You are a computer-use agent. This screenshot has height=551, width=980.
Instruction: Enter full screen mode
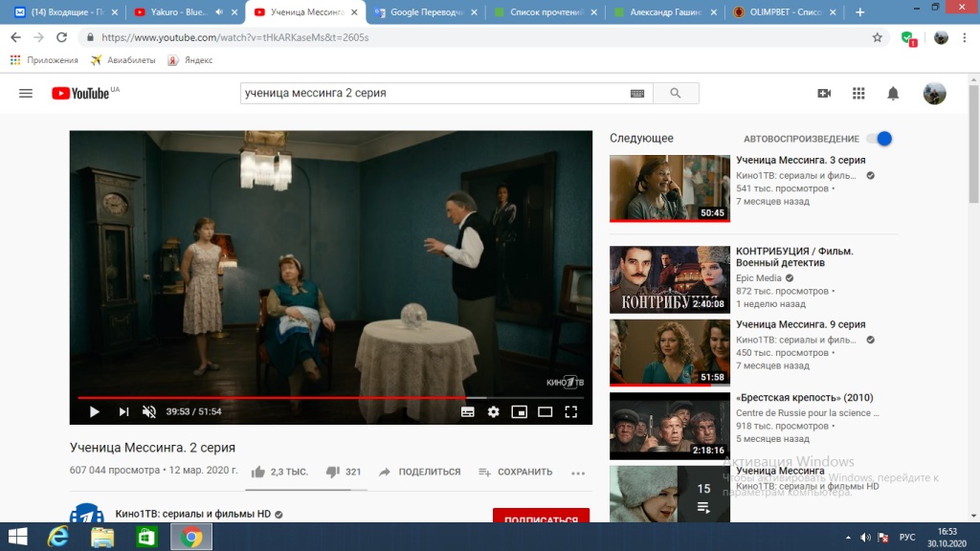[x=570, y=411]
